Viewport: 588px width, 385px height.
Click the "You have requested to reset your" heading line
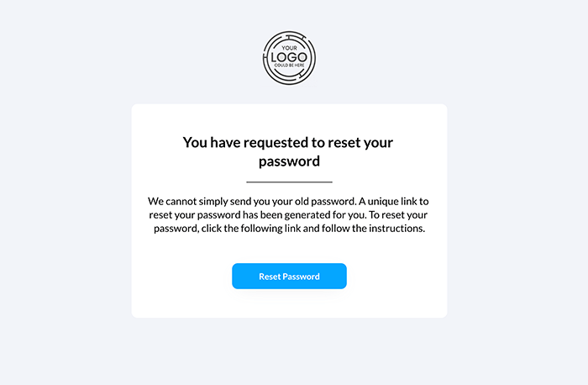point(288,143)
